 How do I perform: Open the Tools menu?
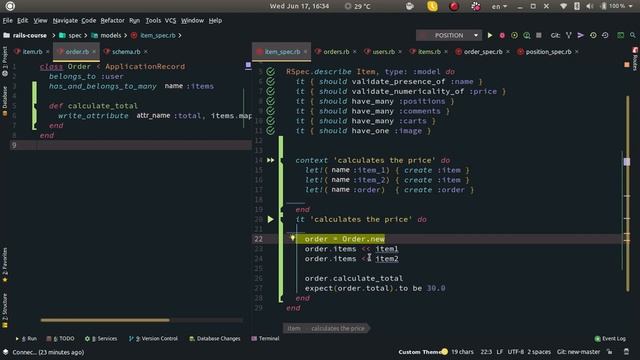coord(153,20)
